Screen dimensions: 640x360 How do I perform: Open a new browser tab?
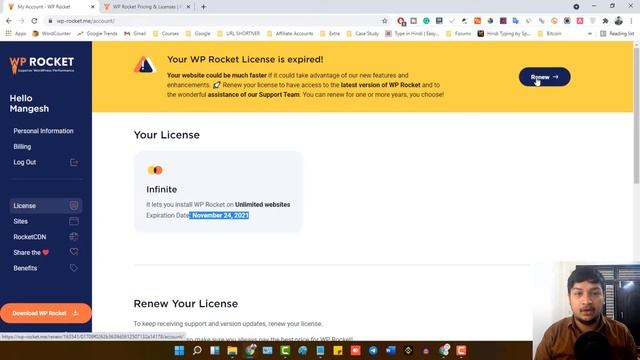point(203,7)
